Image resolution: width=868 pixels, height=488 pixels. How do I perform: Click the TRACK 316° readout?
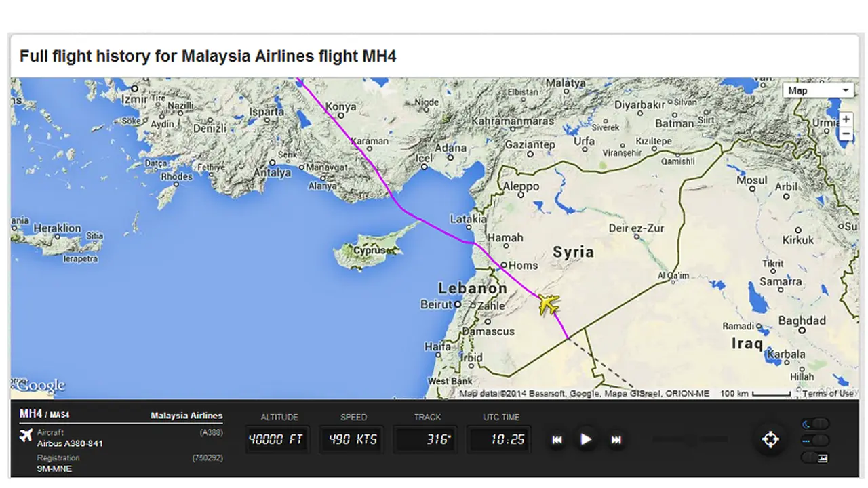coord(426,439)
